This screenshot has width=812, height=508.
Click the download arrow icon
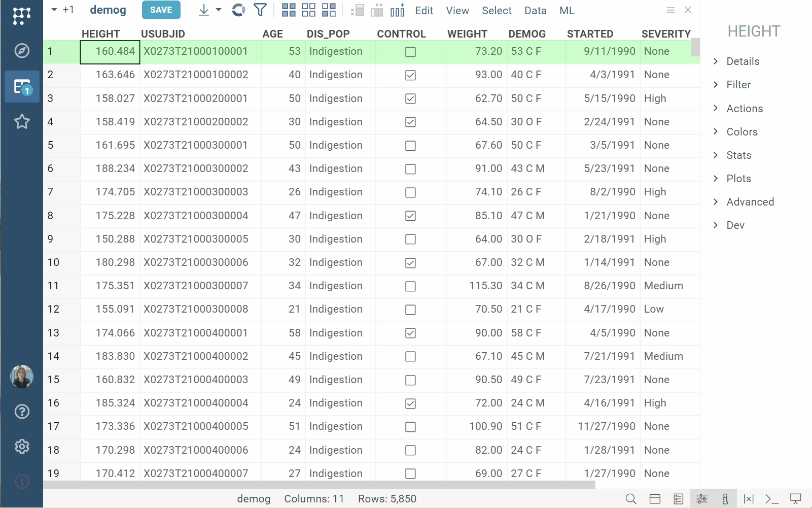click(204, 10)
